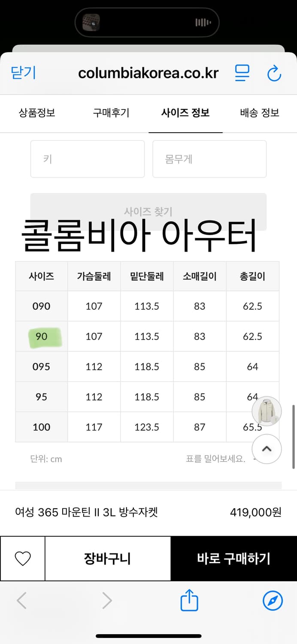Tap the 키 height input field
Screen dimensions: 297x644
tap(87, 159)
